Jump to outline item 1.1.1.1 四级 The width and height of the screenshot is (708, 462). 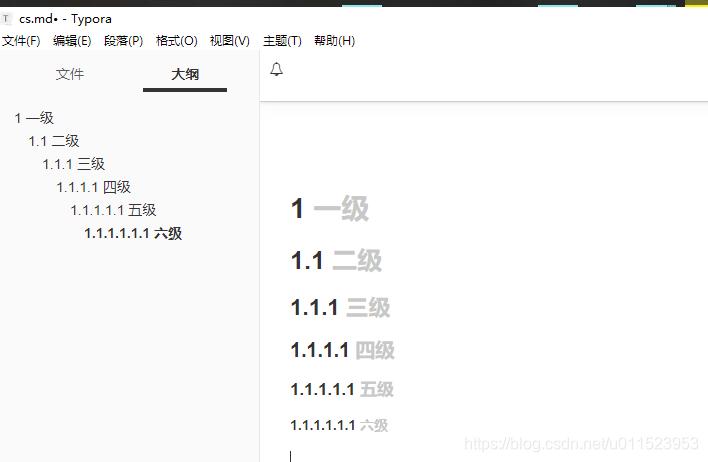(x=93, y=187)
